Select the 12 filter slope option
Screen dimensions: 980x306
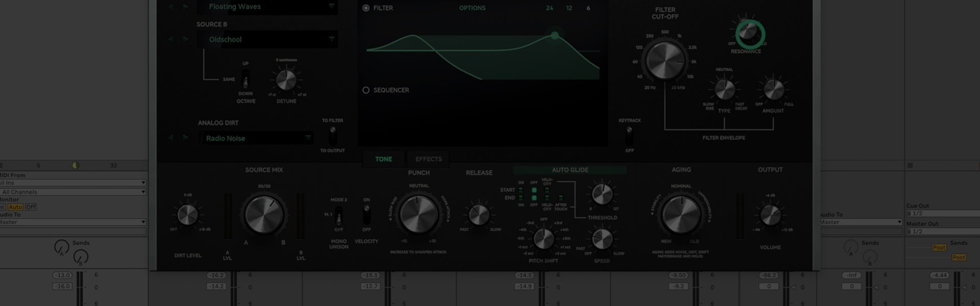[569, 8]
